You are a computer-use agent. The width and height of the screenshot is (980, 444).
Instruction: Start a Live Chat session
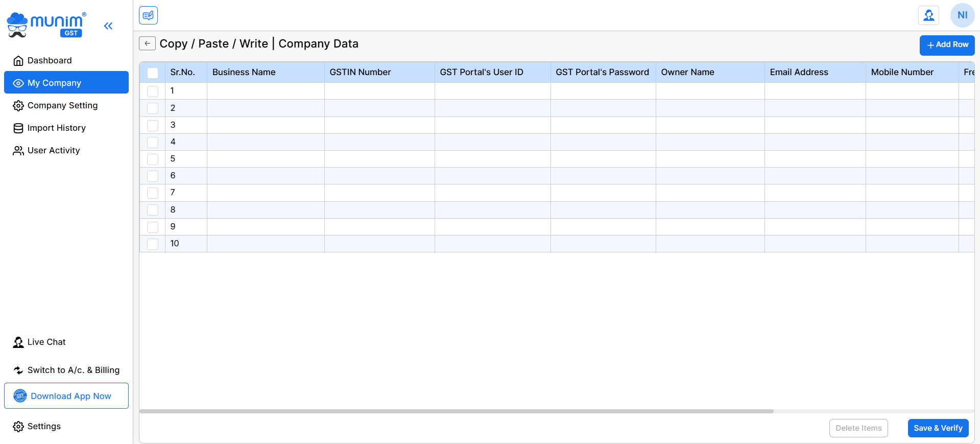[46, 342]
